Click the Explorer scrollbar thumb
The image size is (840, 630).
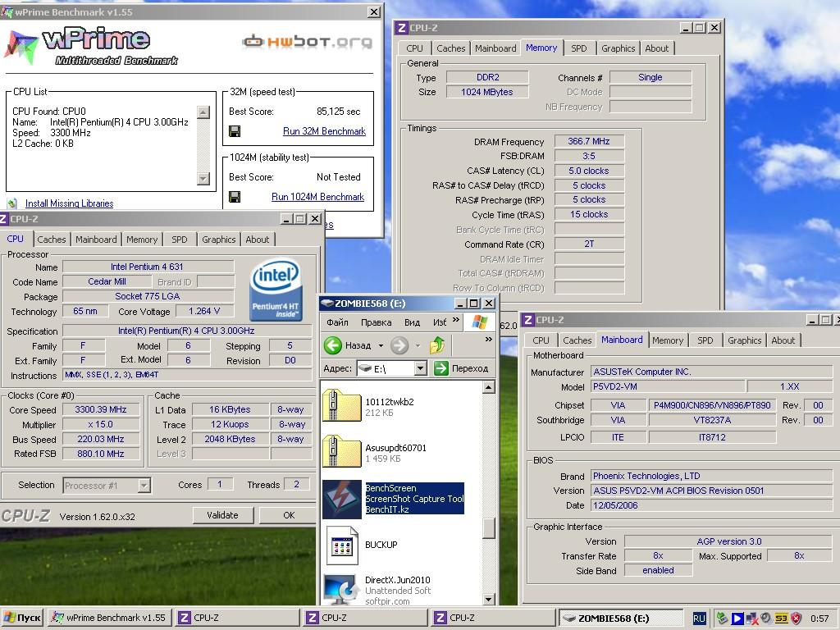pos(488,528)
